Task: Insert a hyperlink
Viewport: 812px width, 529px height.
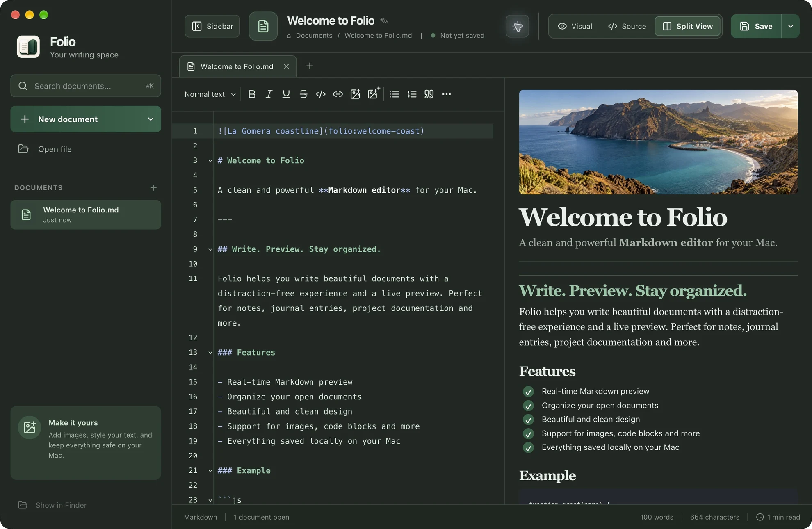Action: 338,94
